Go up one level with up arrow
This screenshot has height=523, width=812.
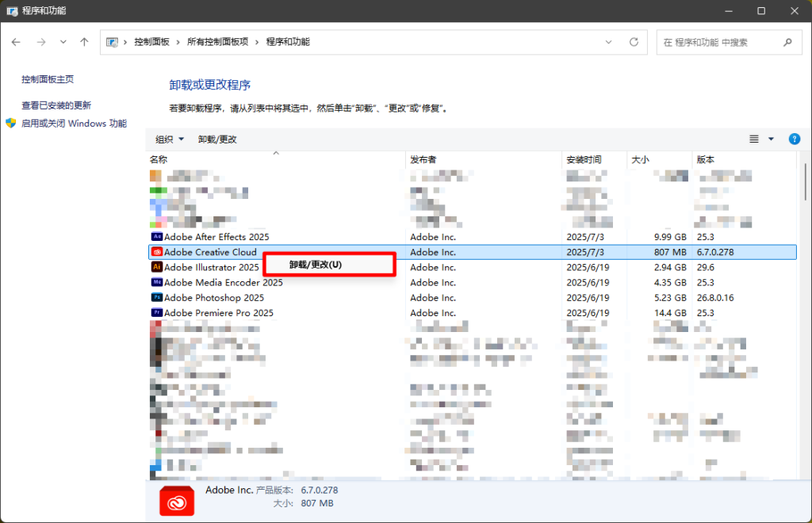click(84, 42)
